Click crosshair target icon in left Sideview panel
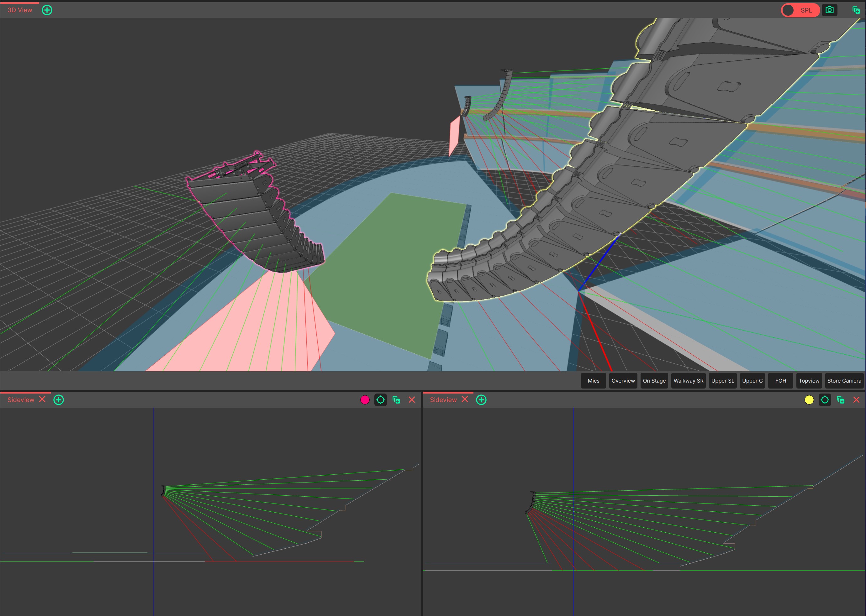 380,400
